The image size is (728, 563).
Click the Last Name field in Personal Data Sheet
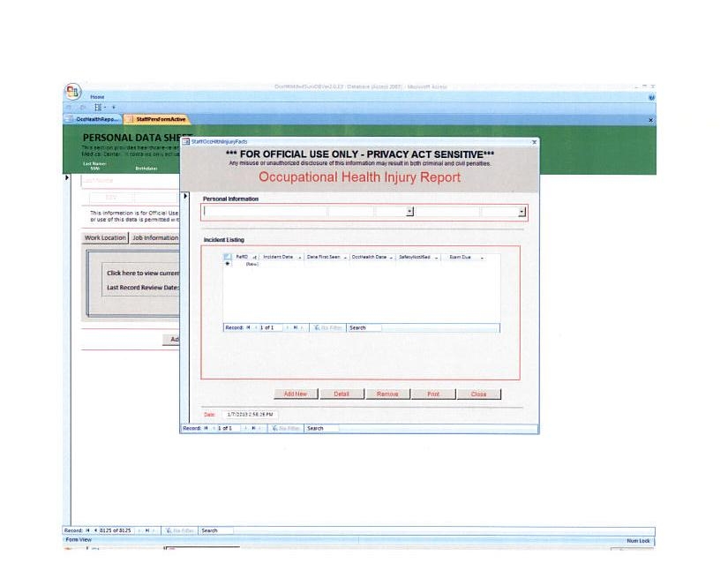pyautogui.click(x=131, y=181)
